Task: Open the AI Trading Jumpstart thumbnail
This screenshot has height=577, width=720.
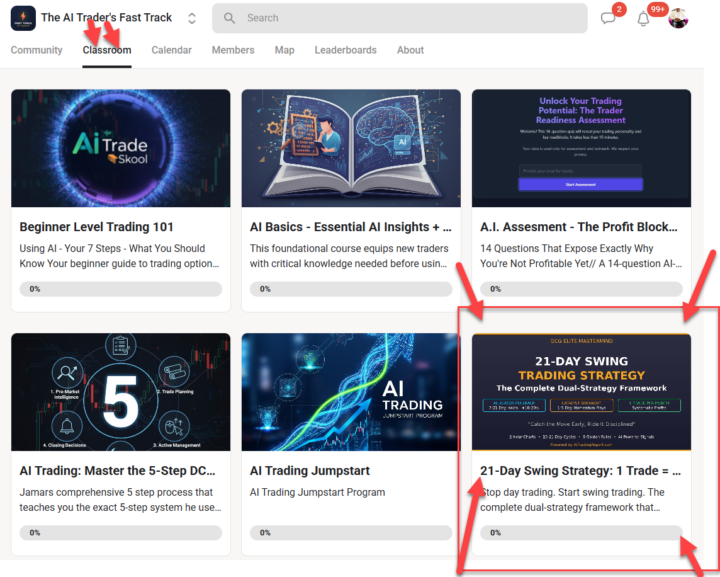Action: tap(351, 392)
